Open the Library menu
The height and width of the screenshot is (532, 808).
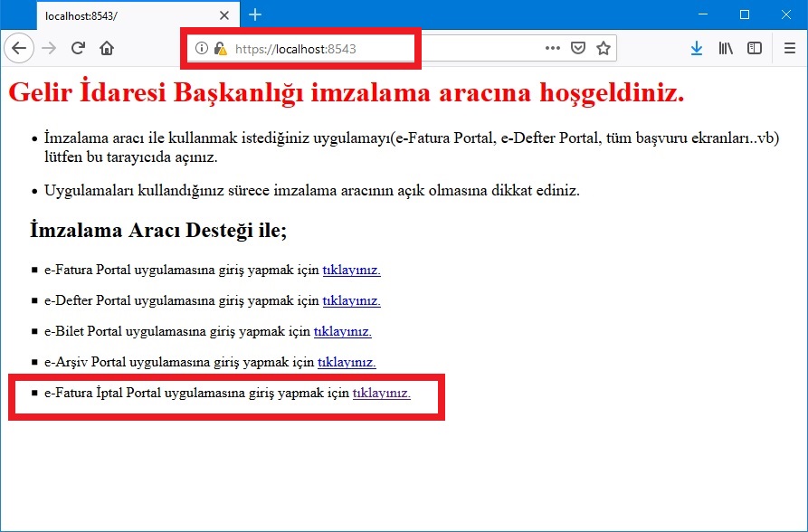726,49
